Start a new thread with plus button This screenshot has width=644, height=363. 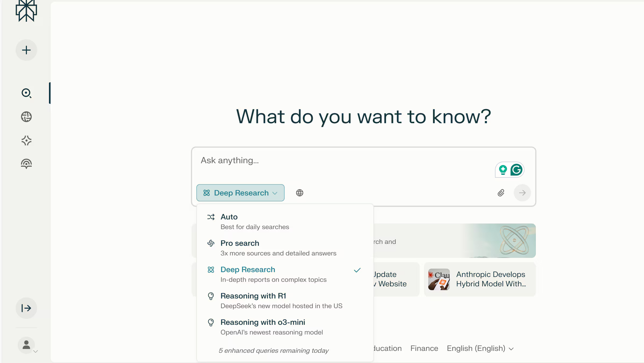[26, 50]
